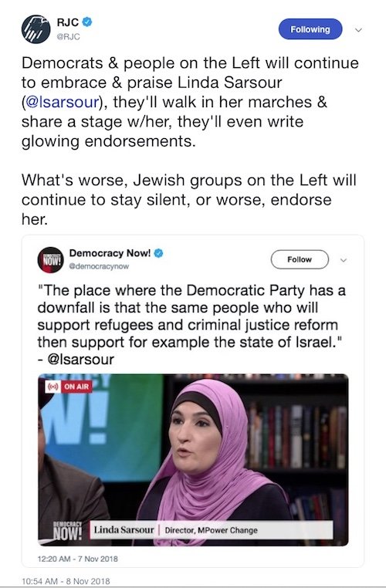Open the 8 Nov 2018 tweet timestamp
The image size is (386, 588).
click(x=66, y=581)
